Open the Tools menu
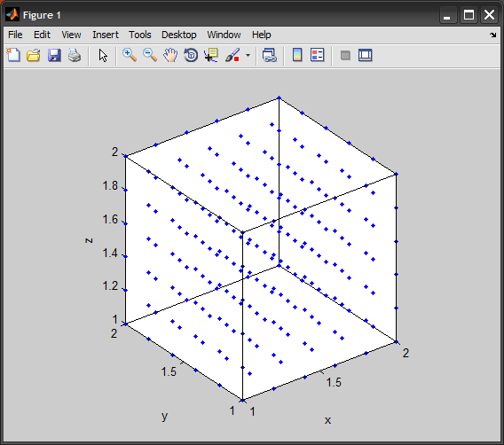The width and height of the screenshot is (504, 445). click(x=140, y=35)
